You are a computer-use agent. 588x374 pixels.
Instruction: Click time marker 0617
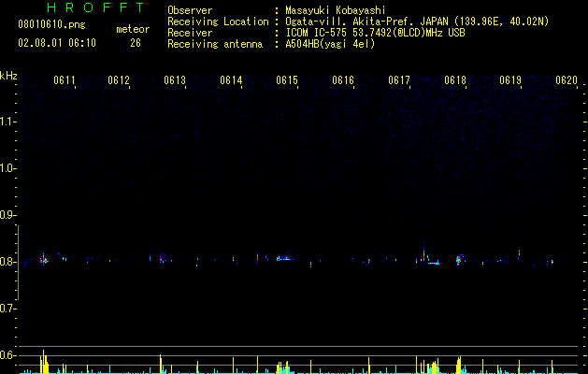pos(399,79)
